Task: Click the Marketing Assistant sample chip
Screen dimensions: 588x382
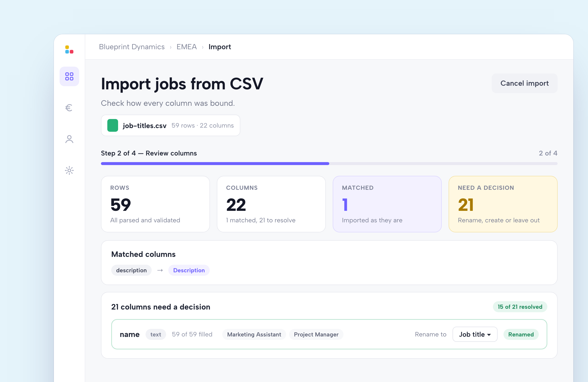Action: tap(254, 334)
